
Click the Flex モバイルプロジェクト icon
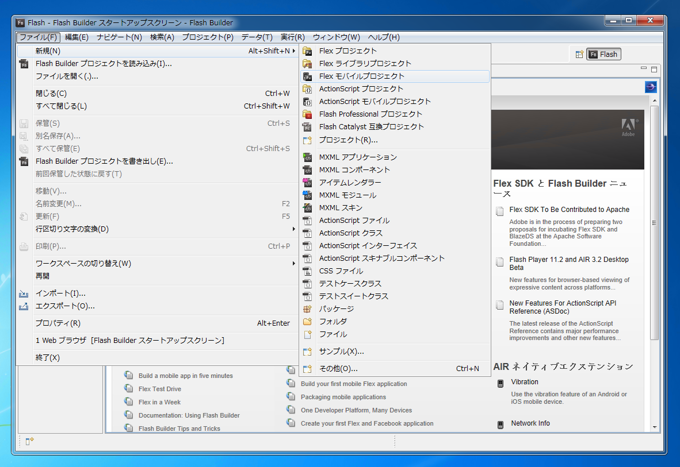307,76
